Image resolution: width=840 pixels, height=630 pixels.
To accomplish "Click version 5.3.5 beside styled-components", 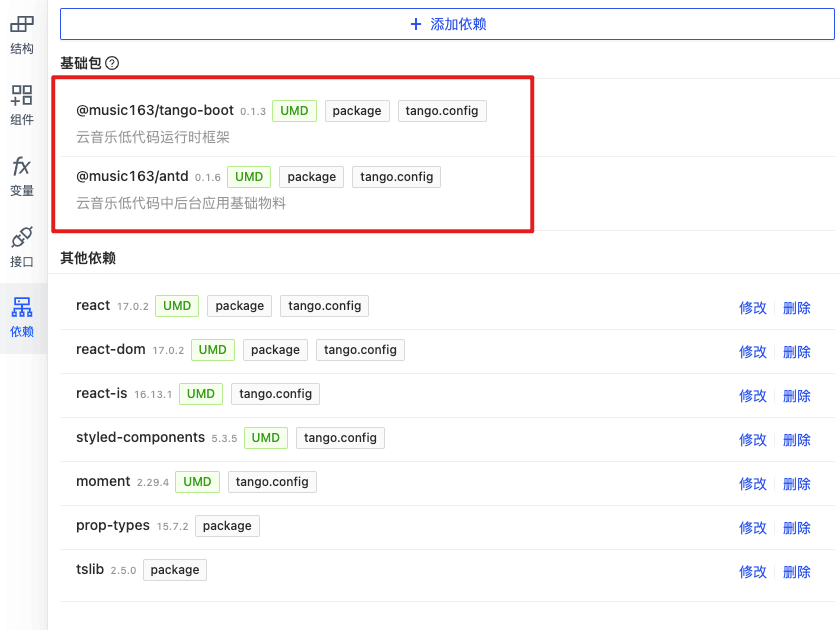I will pyautogui.click(x=224, y=438).
